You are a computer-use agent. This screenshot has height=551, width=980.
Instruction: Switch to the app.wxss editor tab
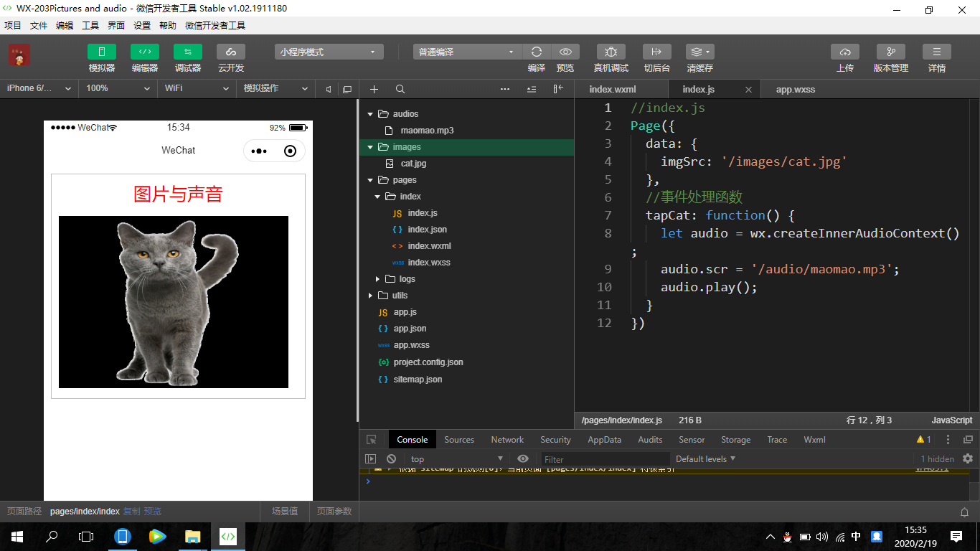[x=796, y=90]
